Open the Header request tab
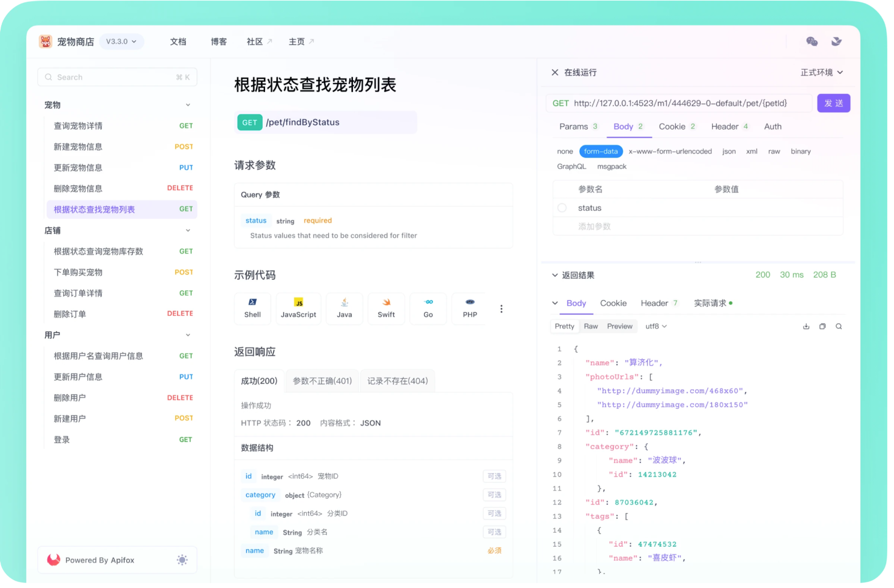The width and height of the screenshot is (894, 588). [729, 127]
